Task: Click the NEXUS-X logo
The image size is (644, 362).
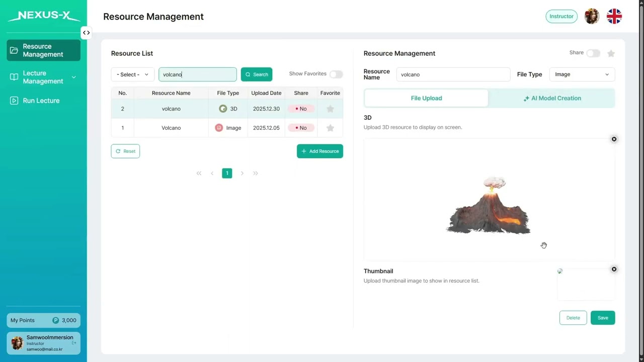Action: [44, 16]
